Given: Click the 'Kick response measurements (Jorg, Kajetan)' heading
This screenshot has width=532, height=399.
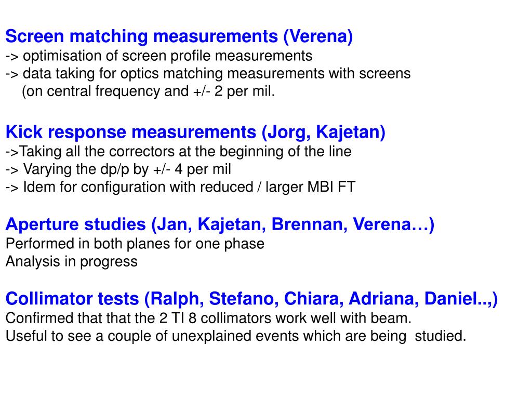Looking at the screenshot, I should pos(195,132).
